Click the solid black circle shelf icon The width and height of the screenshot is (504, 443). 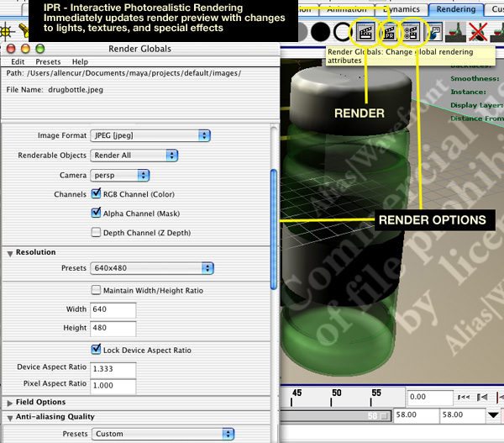[x=320, y=33]
